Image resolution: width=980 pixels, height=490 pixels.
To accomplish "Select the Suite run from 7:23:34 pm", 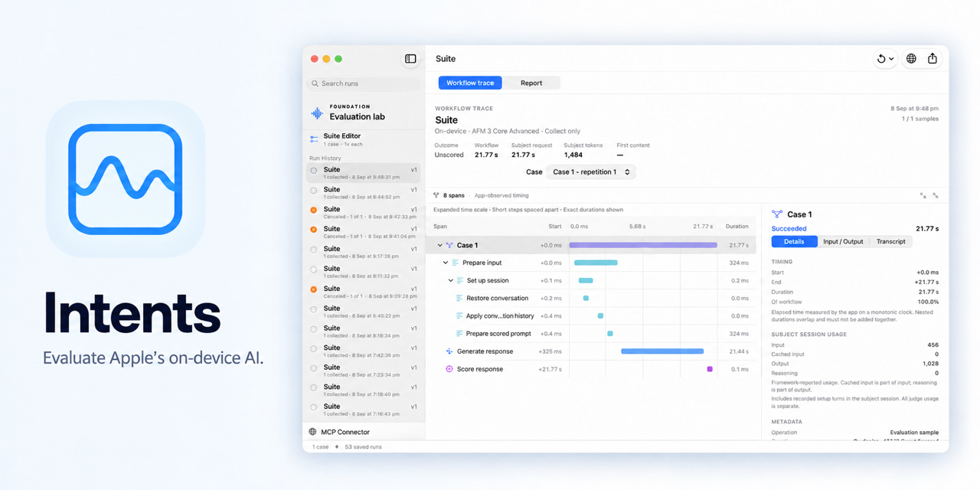I will click(x=364, y=371).
